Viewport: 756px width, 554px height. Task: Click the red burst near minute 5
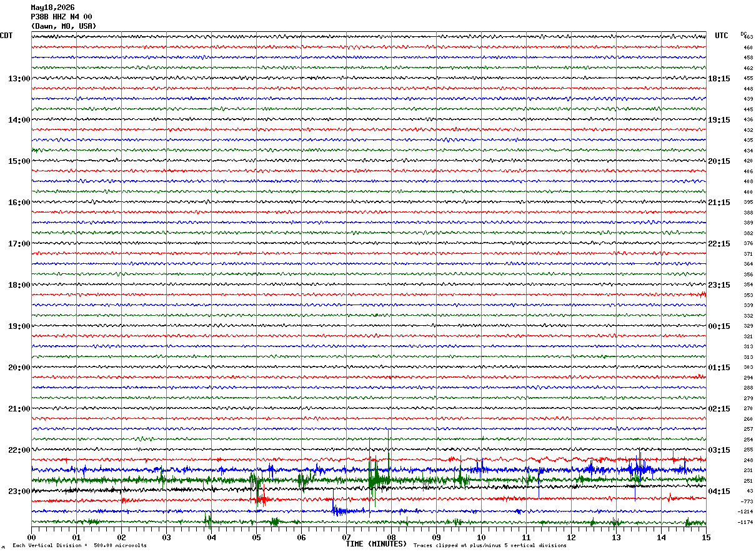pyautogui.click(x=260, y=499)
